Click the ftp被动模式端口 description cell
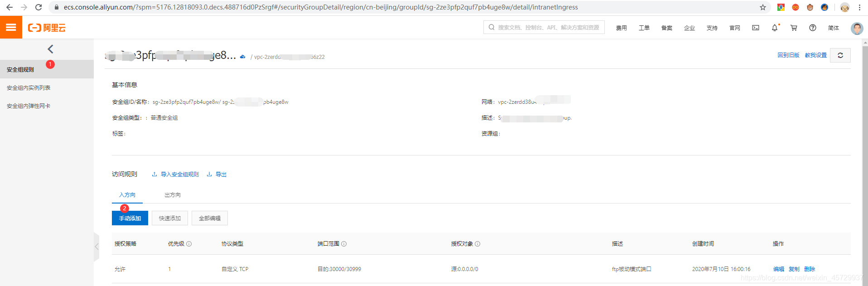Viewport: 868px width, 286px height. [x=632, y=269]
